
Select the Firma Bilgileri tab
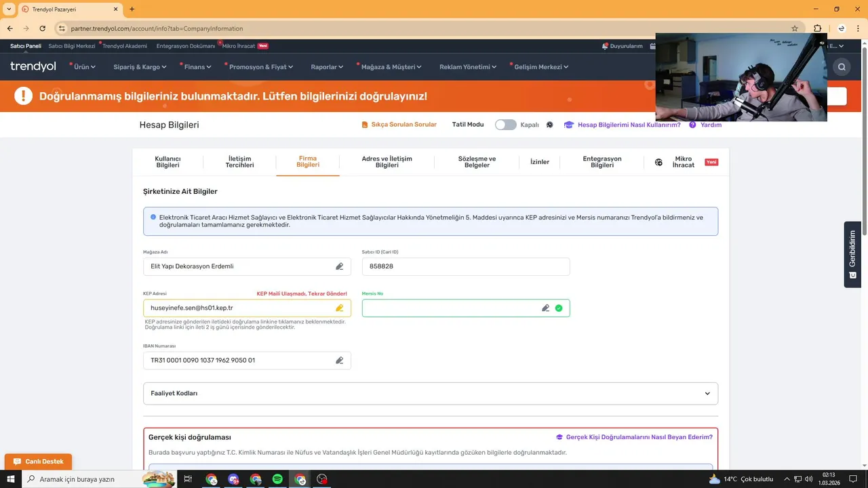(308, 161)
